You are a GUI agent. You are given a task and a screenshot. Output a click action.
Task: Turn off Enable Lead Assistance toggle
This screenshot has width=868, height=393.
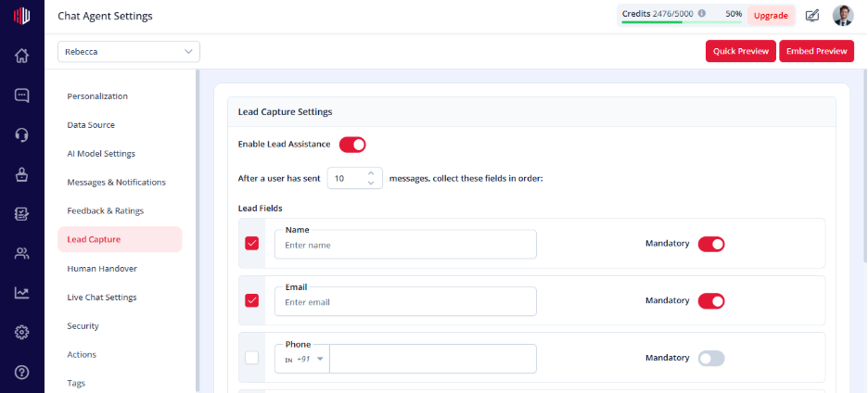tap(352, 145)
